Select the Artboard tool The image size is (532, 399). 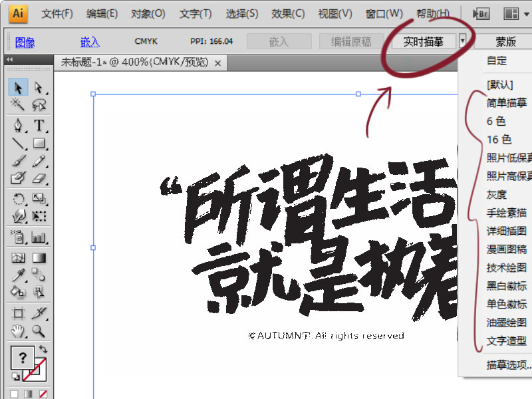point(18,313)
